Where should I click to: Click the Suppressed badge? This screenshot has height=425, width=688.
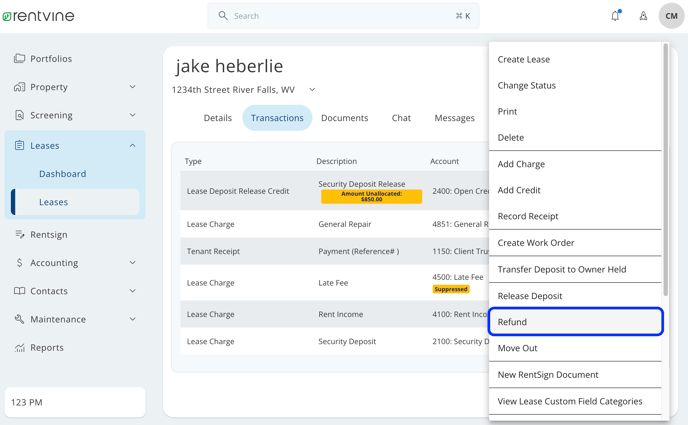[451, 289]
